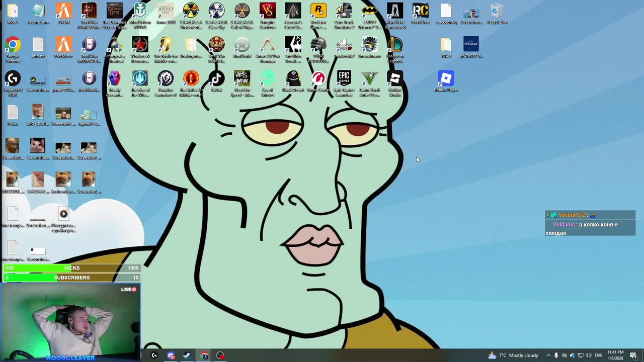Launch Black Desert desktop icon
Viewport: 644px width, 362px height.
click(293, 81)
